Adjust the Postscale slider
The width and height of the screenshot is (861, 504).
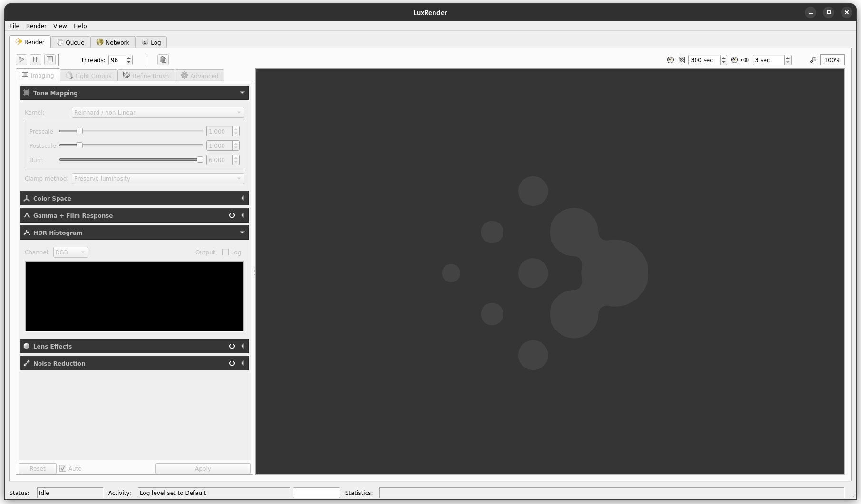[x=80, y=145]
